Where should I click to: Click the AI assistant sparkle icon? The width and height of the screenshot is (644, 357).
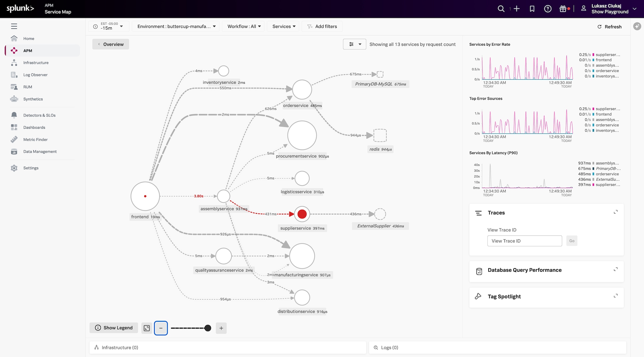click(637, 26)
